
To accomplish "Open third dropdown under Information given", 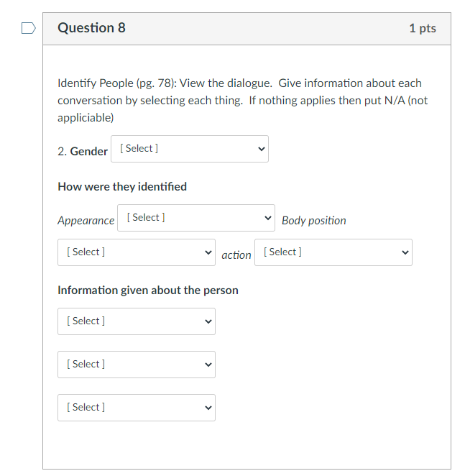I will (x=137, y=408).
